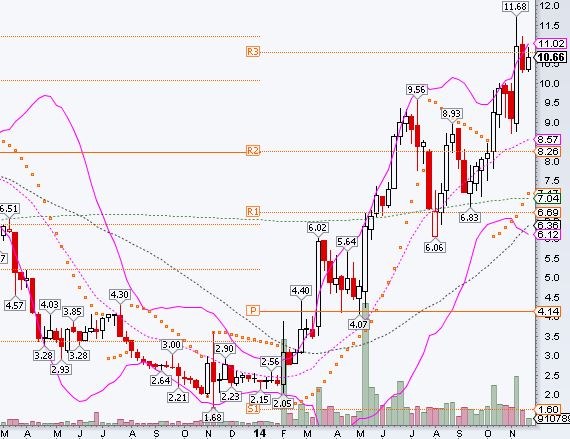The width and height of the screenshot is (570, 439).
Task: Select the 9.56 peak price label
Action: coord(416,89)
